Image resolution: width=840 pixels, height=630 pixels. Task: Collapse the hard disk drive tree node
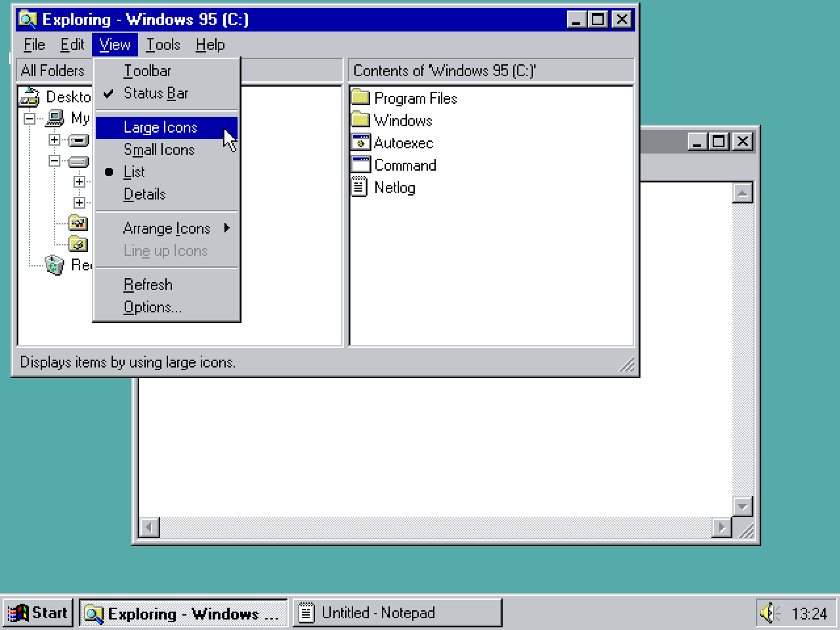54,161
